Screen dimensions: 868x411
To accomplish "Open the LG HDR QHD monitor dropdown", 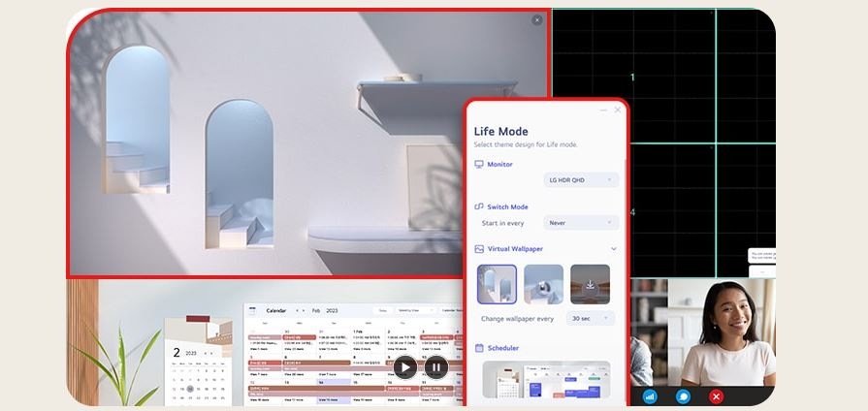I will (581, 179).
